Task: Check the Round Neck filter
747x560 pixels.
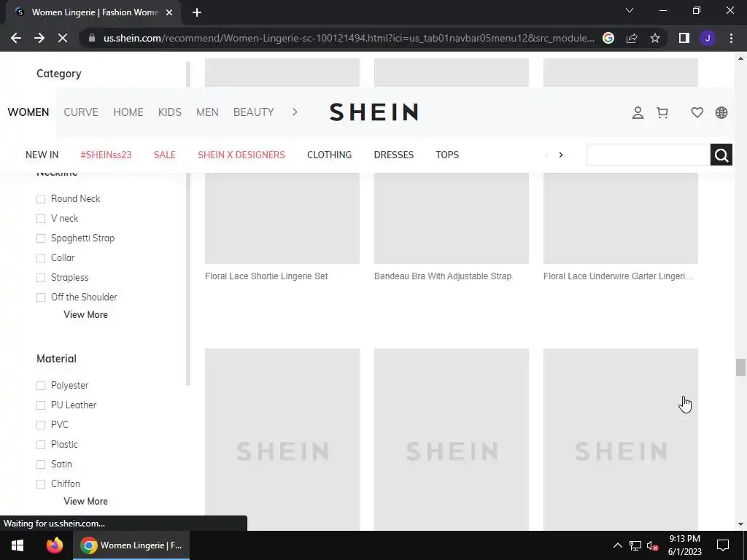Action: click(41, 198)
